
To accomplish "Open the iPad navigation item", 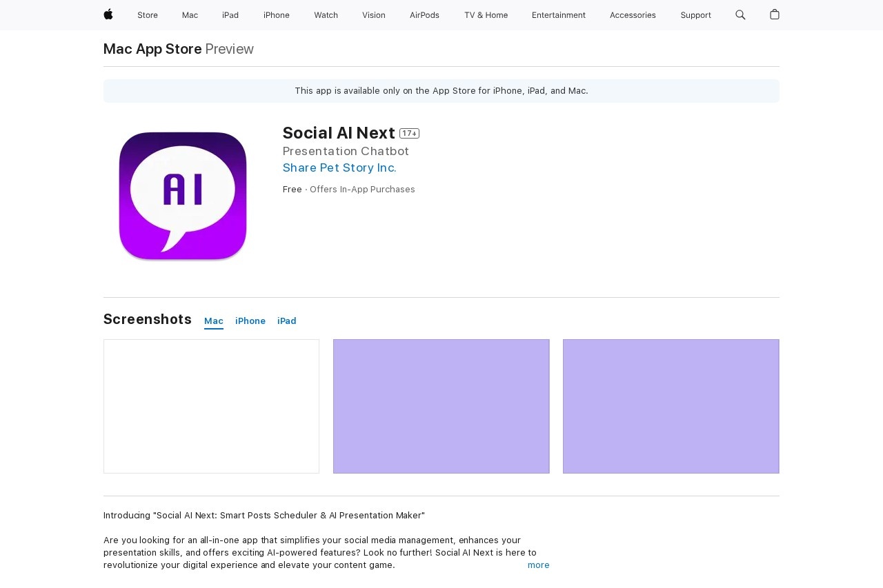I will coord(230,15).
